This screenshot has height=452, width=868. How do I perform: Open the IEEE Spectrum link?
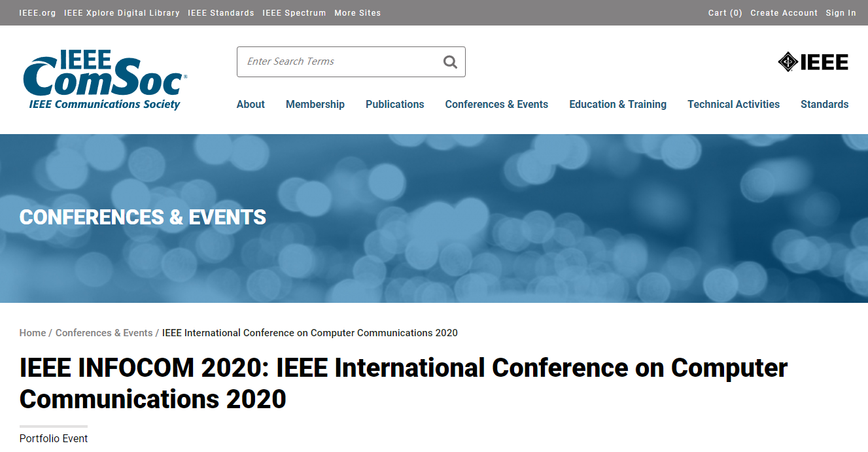(294, 13)
